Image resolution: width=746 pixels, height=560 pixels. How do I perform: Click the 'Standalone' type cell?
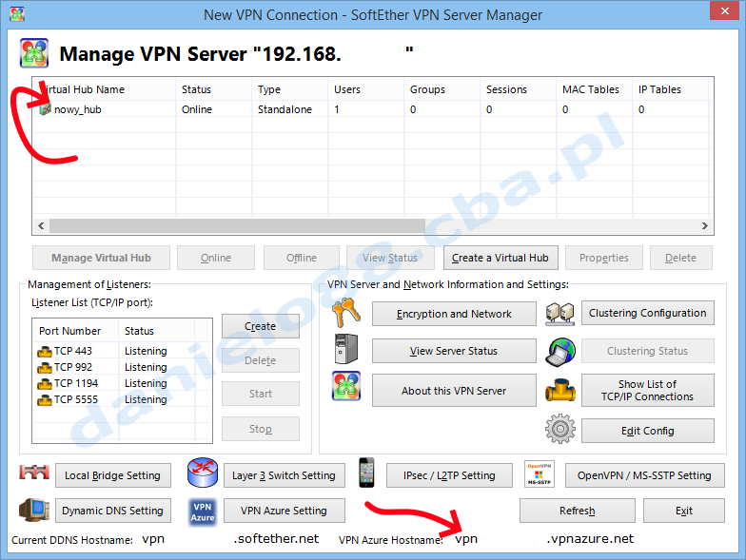click(x=285, y=110)
